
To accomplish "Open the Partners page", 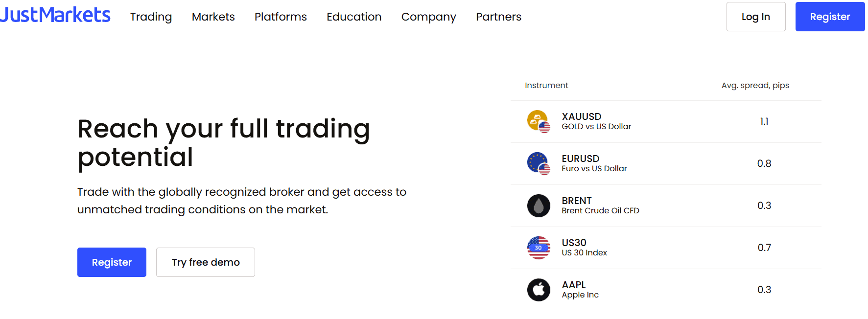I will coord(498,16).
